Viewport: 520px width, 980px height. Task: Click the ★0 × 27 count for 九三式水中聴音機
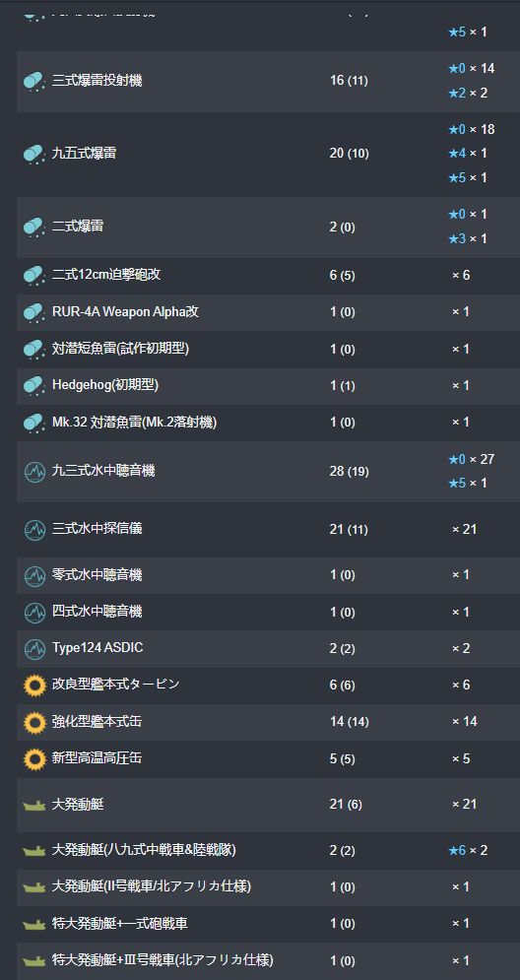pos(471,459)
